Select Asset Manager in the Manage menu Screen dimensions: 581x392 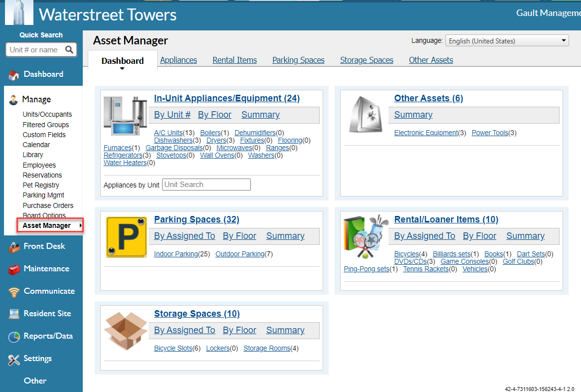(46, 225)
